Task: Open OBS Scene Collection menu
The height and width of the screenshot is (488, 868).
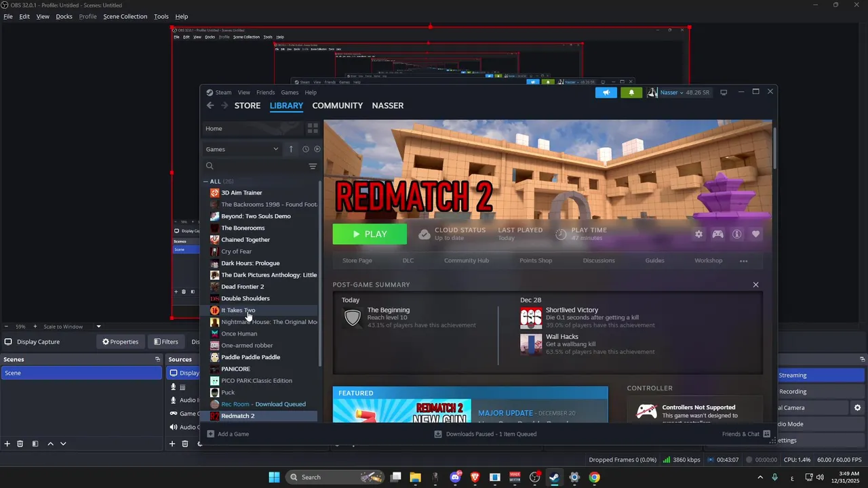Action: pyautogui.click(x=125, y=16)
